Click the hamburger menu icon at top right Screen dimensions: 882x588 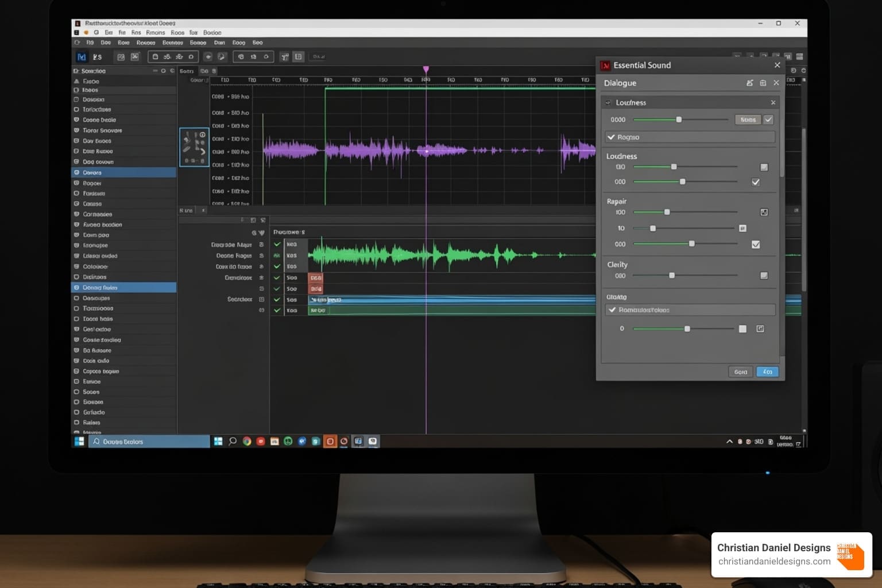tap(799, 57)
